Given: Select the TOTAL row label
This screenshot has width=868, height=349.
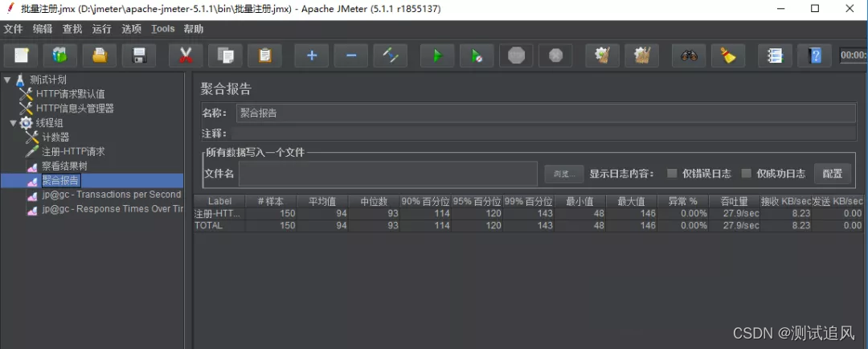Looking at the screenshot, I should click(x=209, y=225).
